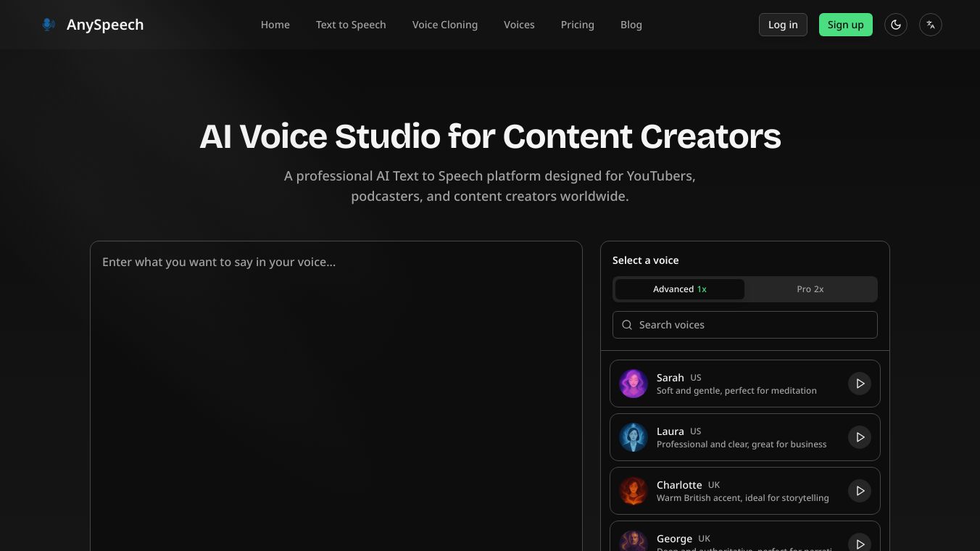
Task: Play the George voice preview
Action: tap(860, 542)
